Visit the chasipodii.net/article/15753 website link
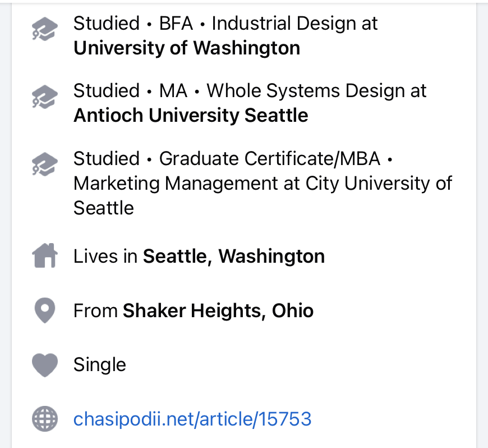 [x=192, y=419]
